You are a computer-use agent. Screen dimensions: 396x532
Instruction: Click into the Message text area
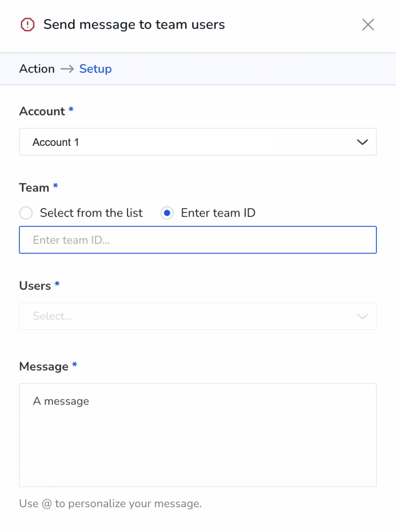click(198, 435)
